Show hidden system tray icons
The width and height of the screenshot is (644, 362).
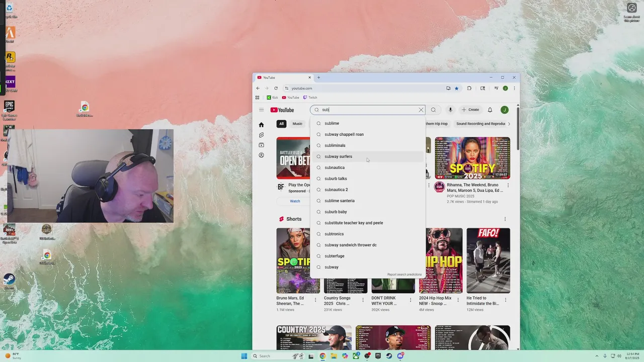click(597, 356)
